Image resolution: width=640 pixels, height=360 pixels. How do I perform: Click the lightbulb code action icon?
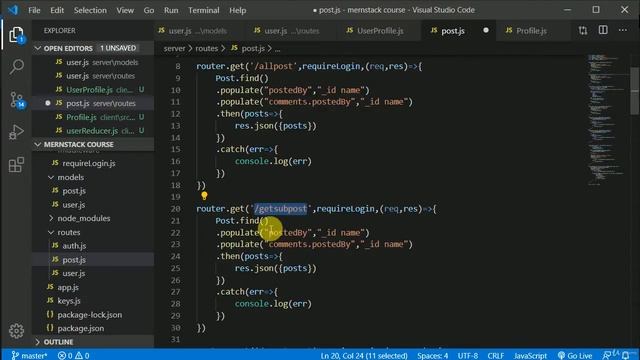204,196
